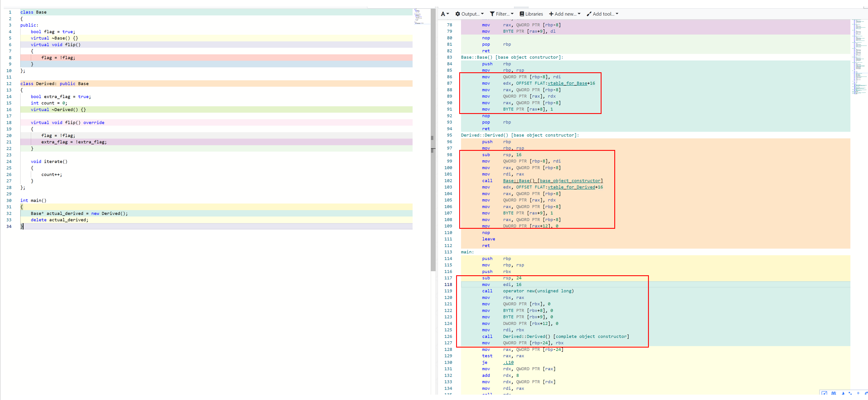Expand the Filter dropdown arrow
The width and height of the screenshot is (868, 400).
512,14
